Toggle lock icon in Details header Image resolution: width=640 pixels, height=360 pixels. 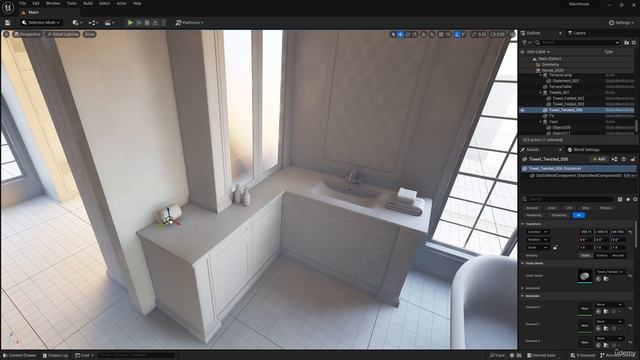point(633,159)
